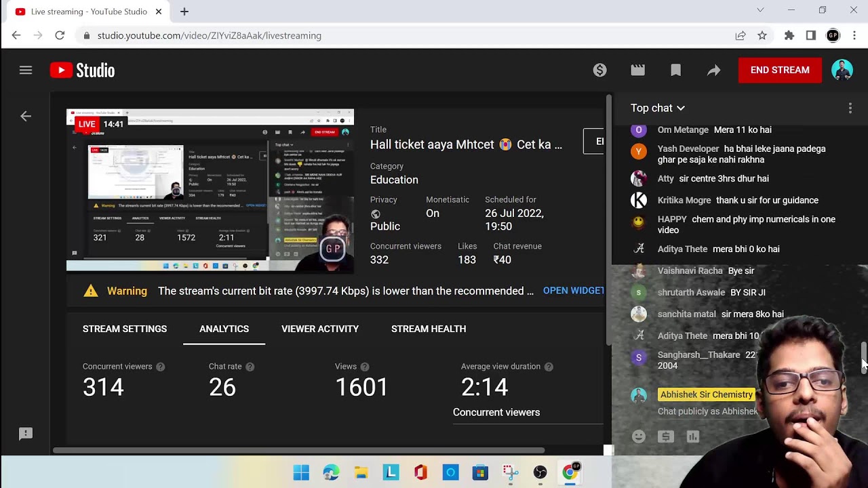Screen dimensions: 868x488
Task: Open OBS Studio from taskbar
Action: click(x=540, y=472)
